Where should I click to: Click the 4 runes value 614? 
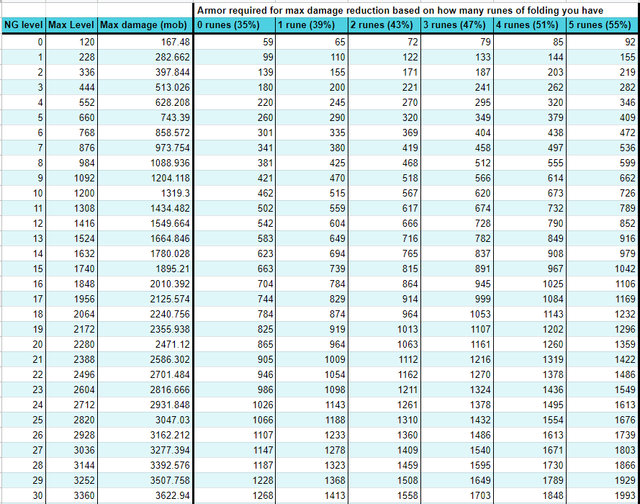pyautogui.click(x=530, y=178)
